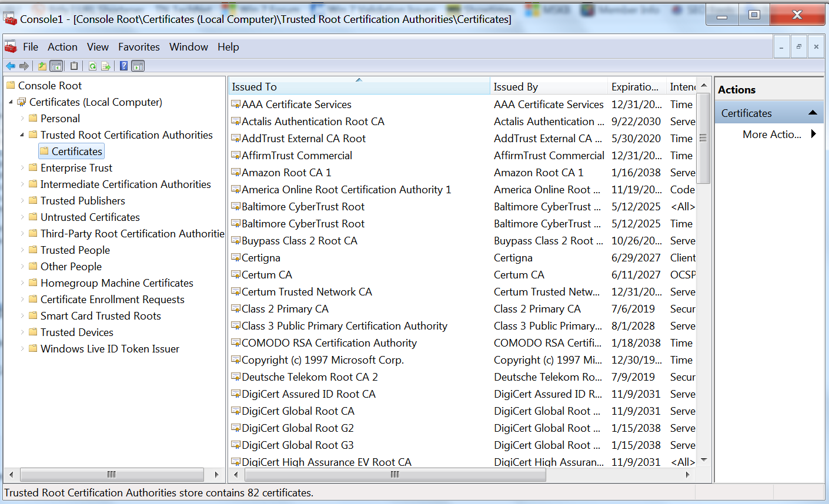Expand the More Actions submenu arrow

814,134
